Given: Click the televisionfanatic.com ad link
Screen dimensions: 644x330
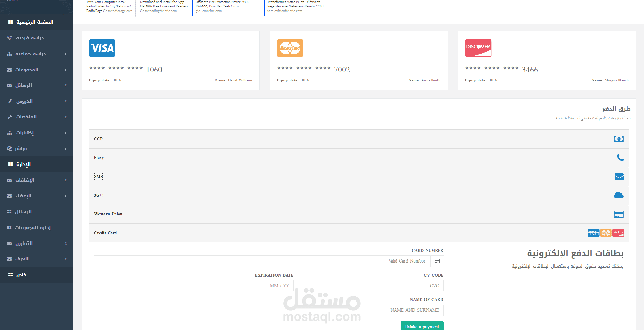Looking at the screenshot, I should [285, 11].
